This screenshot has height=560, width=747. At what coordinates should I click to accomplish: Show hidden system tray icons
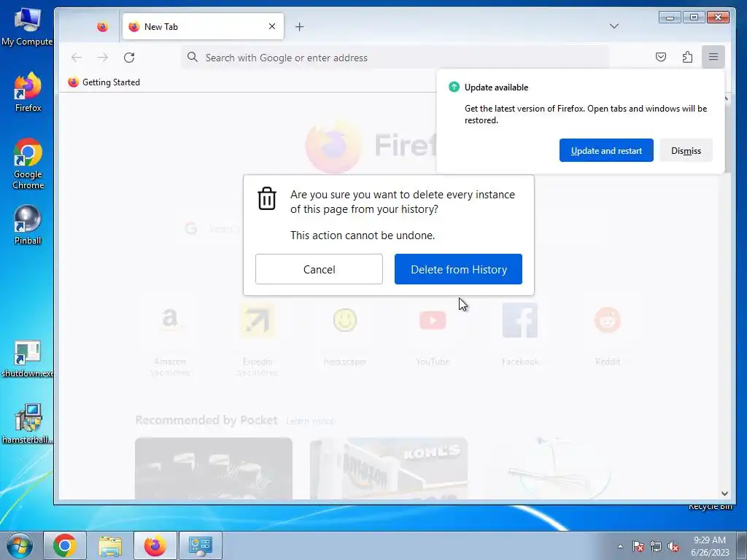click(x=620, y=546)
